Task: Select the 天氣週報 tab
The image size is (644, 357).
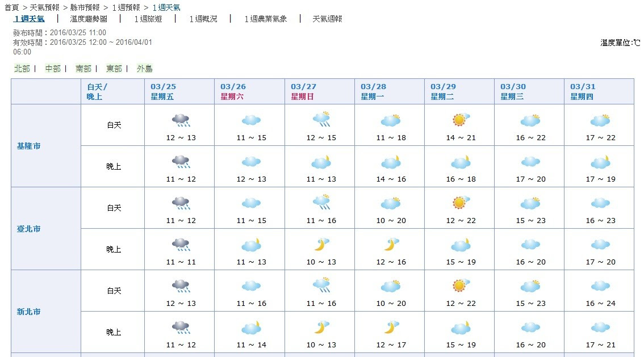Action: 327,19
